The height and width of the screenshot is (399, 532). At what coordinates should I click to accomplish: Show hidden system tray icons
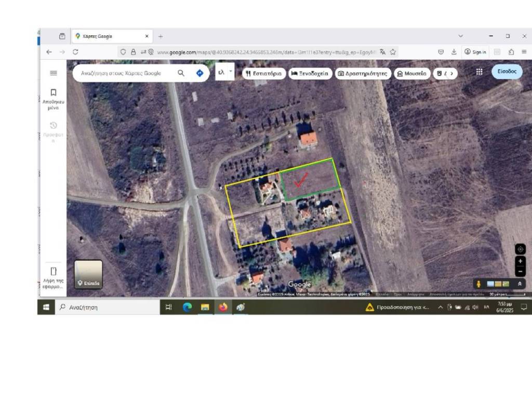click(441, 308)
